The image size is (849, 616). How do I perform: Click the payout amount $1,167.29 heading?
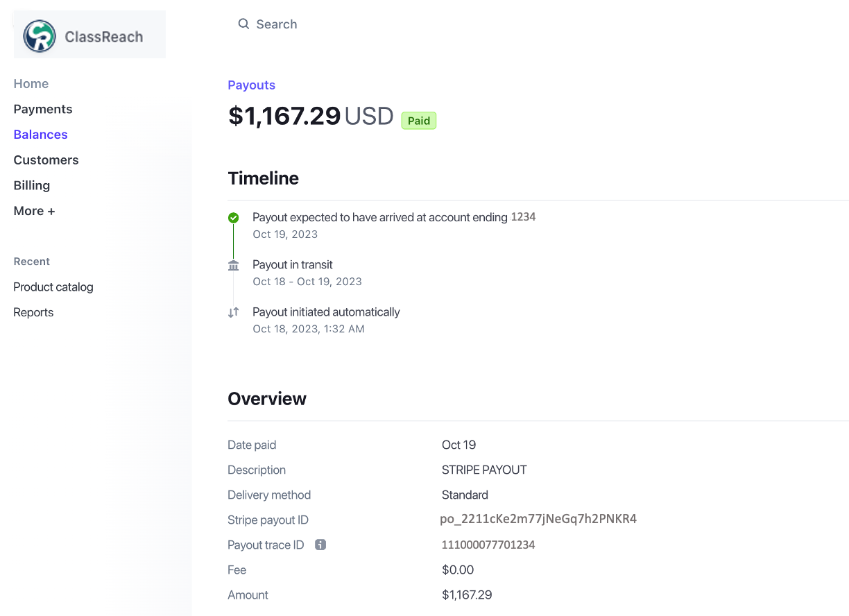[284, 116]
